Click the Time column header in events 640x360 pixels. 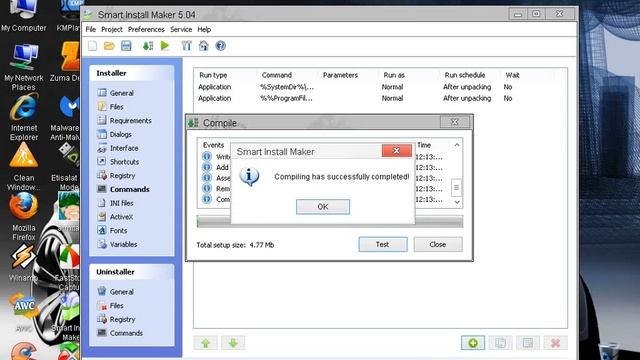click(x=424, y=145)
